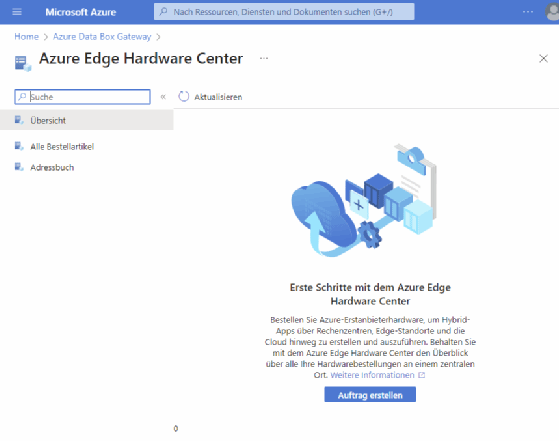Click into the Suche sidebar search field
Image resolution: width=559 pixels, height=441 pixels.
click(x=82, y=97)
